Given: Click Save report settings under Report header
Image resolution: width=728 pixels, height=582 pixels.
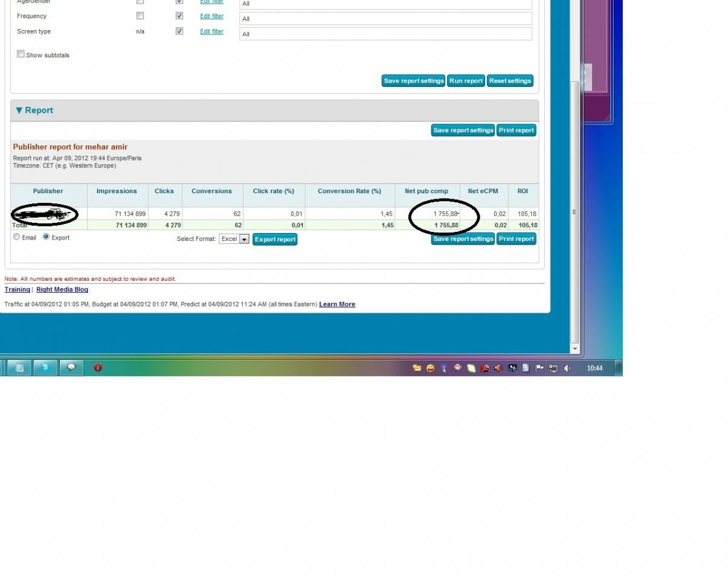Looking at the screenshot, I should point(463,130).
